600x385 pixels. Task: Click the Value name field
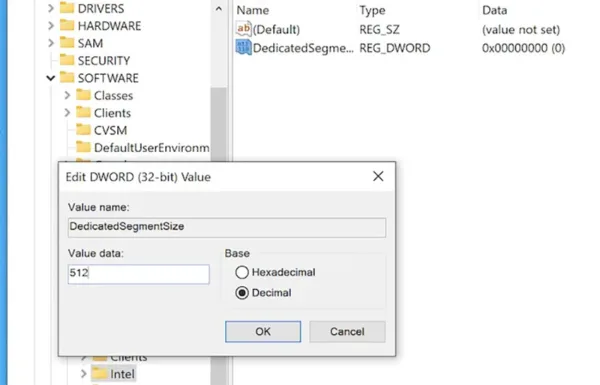(x=227, y=227)
